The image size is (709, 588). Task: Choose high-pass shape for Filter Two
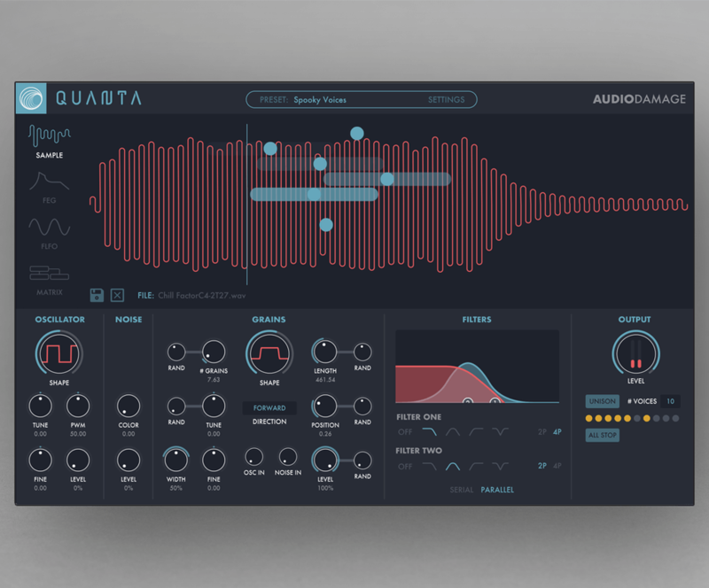tap(477, 466)
